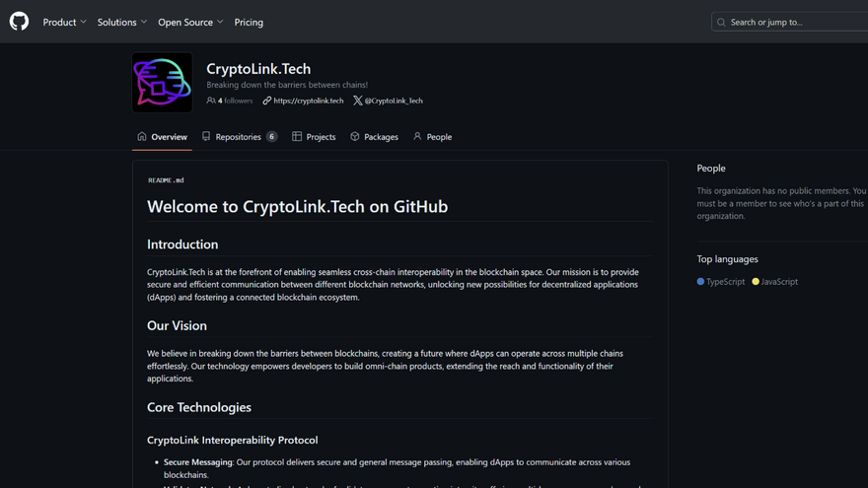
Task: Click the magnifier icon in search box
Action: point(721,22)
